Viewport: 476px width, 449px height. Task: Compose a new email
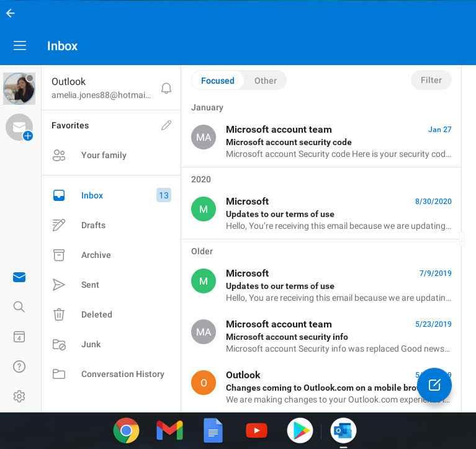point(434,385)
